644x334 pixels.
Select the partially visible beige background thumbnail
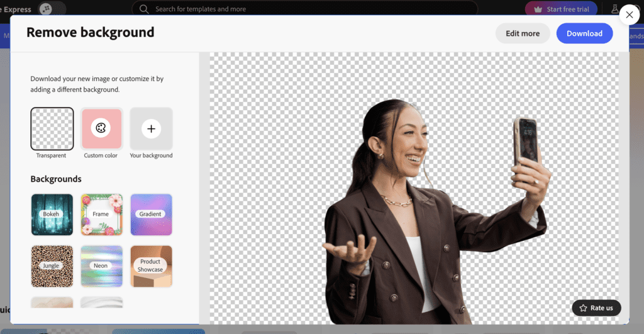coord(52,303)
